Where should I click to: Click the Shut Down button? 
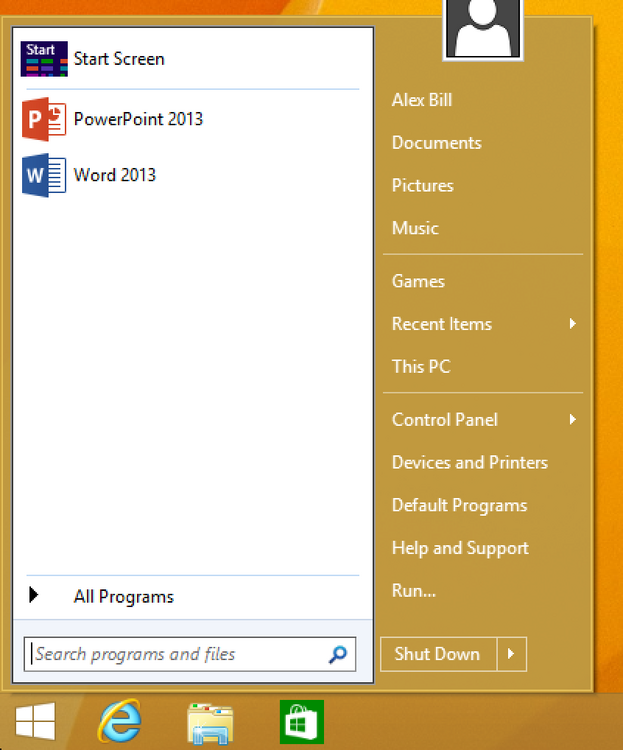[438, 654]
